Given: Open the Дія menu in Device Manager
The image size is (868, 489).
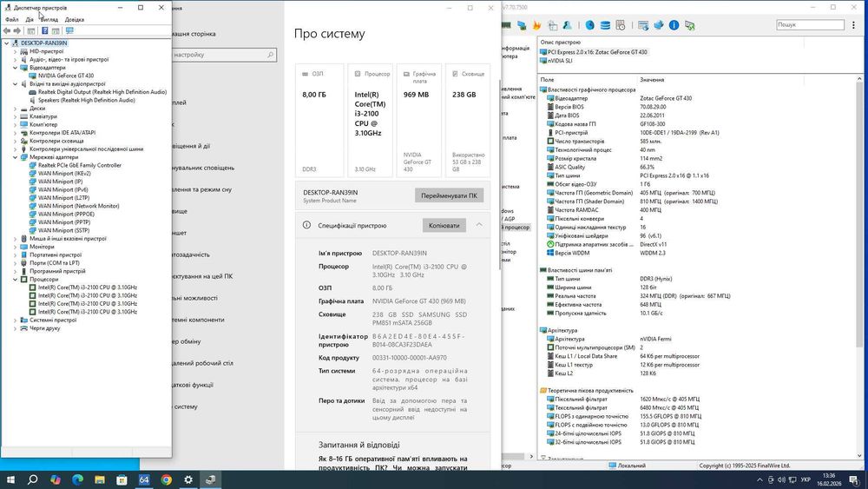Looking at the screenshot, I should (30, 19).
